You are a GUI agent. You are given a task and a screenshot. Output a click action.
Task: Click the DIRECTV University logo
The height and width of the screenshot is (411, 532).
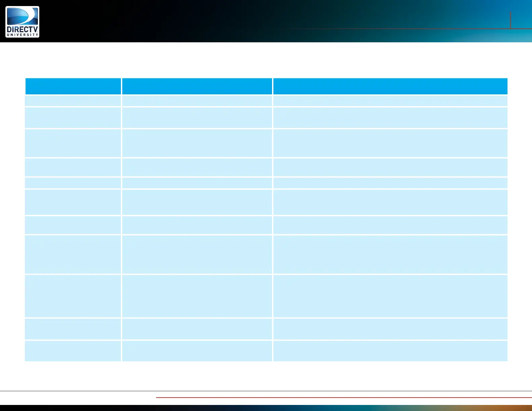22,21
